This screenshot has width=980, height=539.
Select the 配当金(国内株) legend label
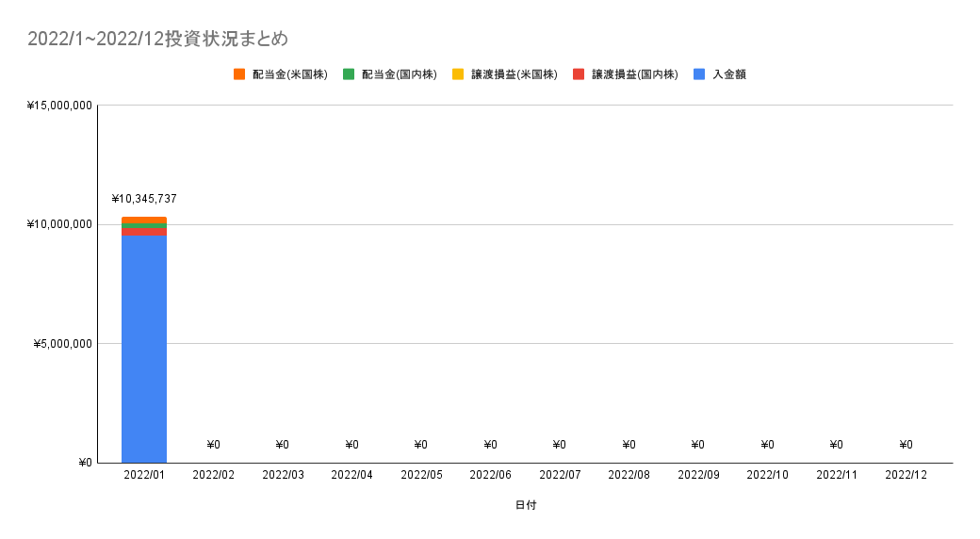[x=400, y=74]
